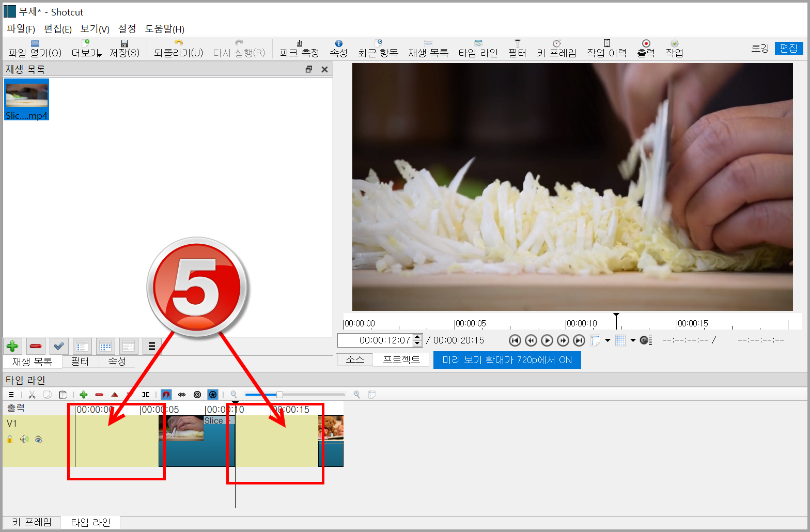Viewport: 810px width, 532px height.
Task: Mute the audio of track V1
Action: point(24,440)
